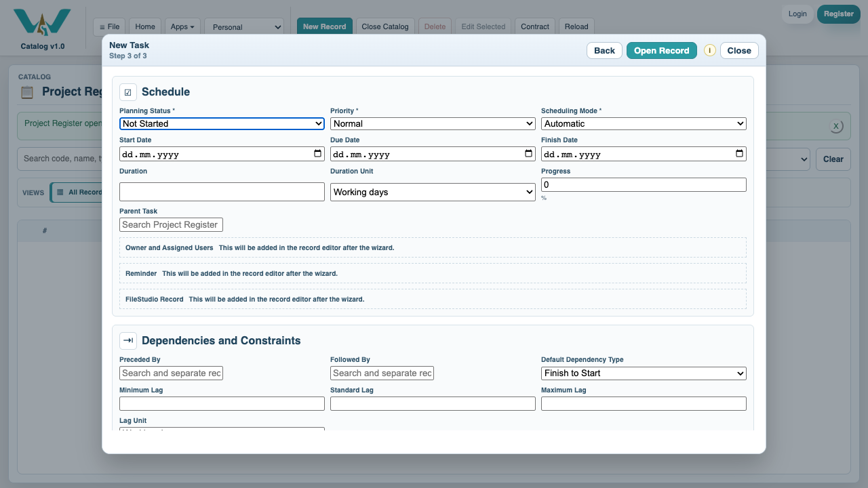Open the Start Date calendar picker icon
This screenshot has height=488, width=868.
[x=318, y=154]
